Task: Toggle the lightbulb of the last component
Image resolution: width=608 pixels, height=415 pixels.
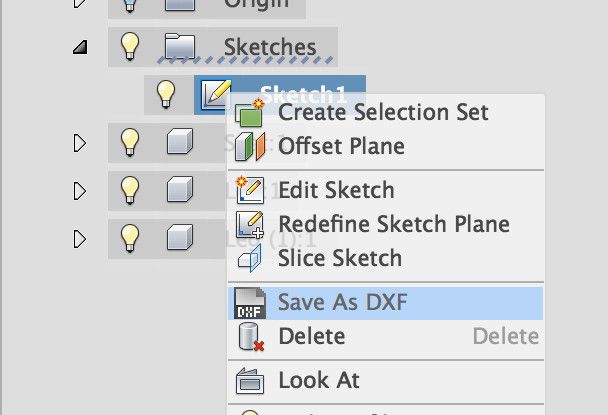Action: [x=130, y=238]
